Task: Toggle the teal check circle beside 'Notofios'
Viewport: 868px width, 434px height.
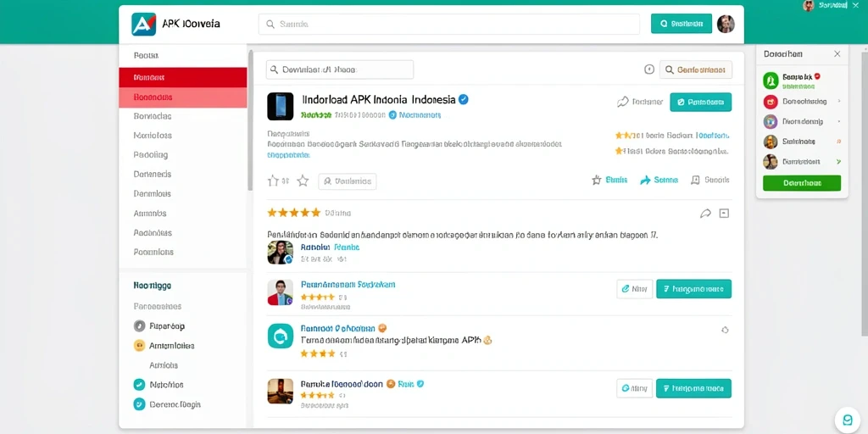Action: pos(140,384)
